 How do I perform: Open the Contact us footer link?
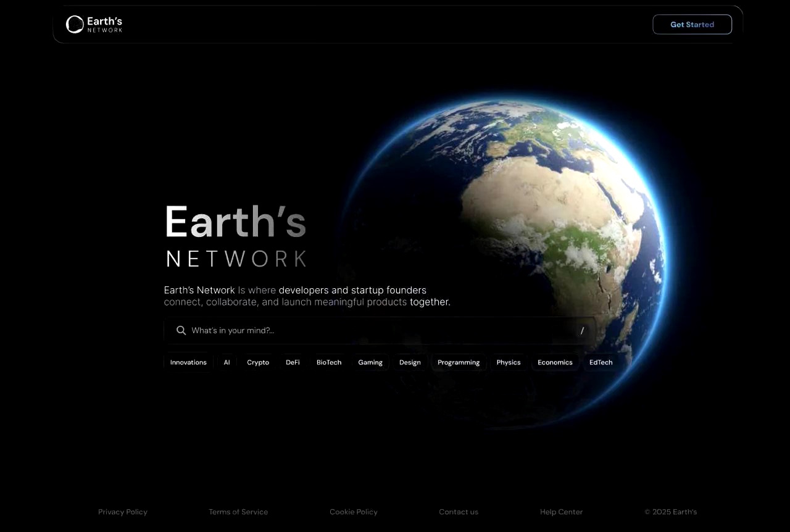[x=459, y=512]
